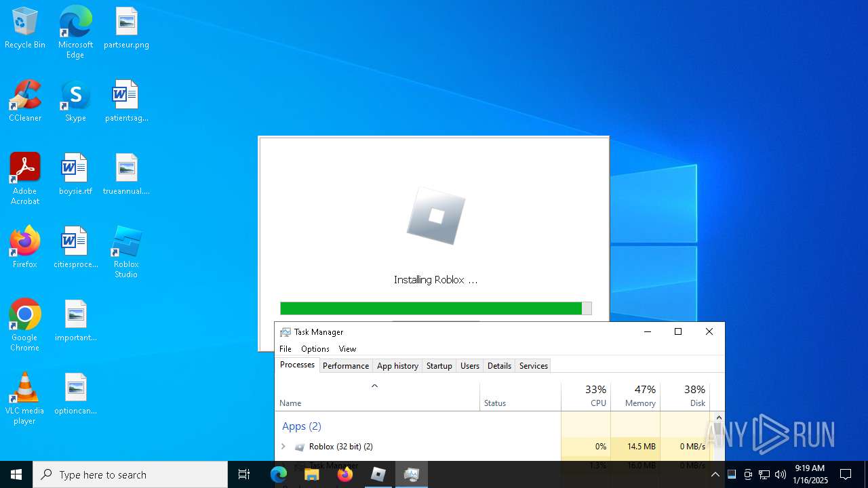The height and width of the screenshot is (488, 868).
Task: Select the Microsoft Edge desktop shortcut
Action: tap(75, 33)
